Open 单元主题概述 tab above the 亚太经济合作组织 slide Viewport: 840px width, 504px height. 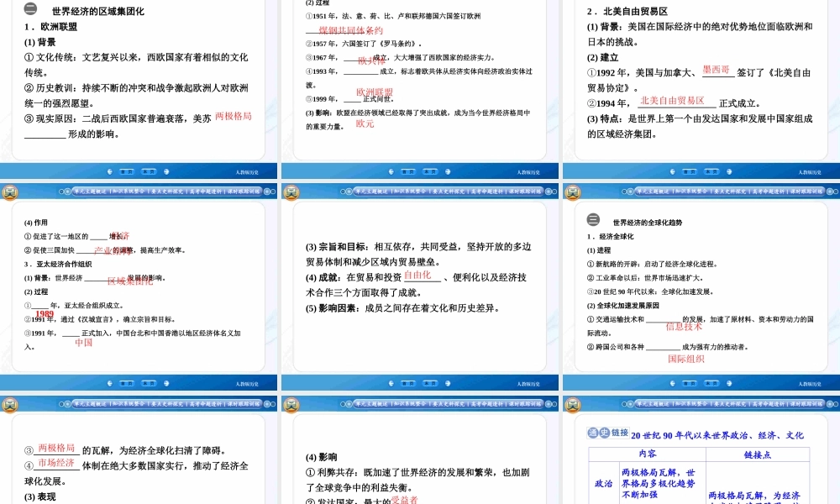coord(90,192)
